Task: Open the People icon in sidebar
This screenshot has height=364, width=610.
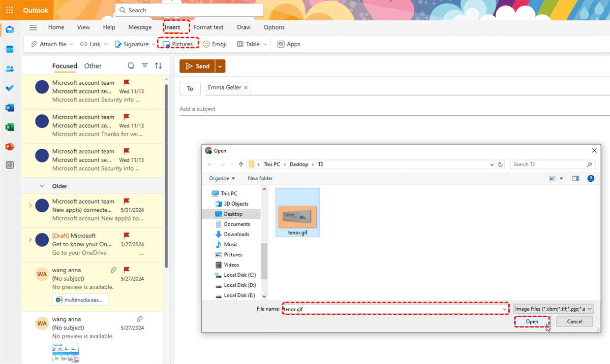Action: [10, 69]
